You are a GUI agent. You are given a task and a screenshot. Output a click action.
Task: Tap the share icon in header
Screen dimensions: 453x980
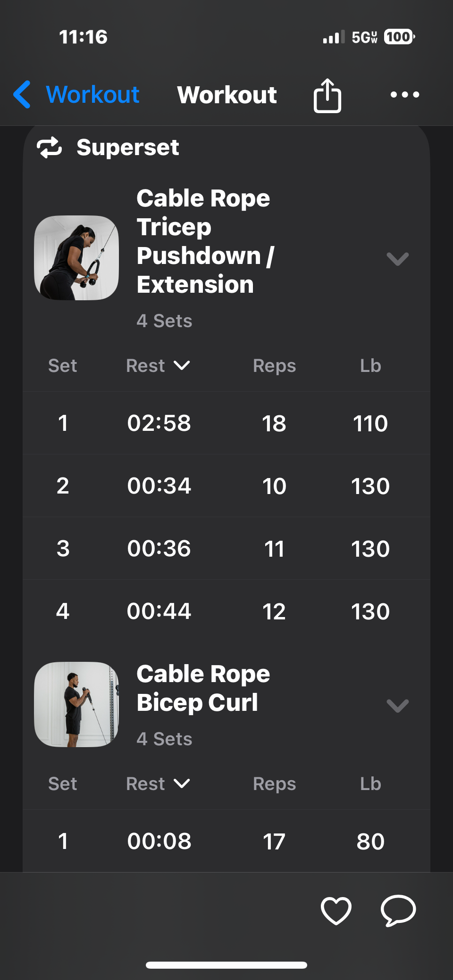point(327,95)
